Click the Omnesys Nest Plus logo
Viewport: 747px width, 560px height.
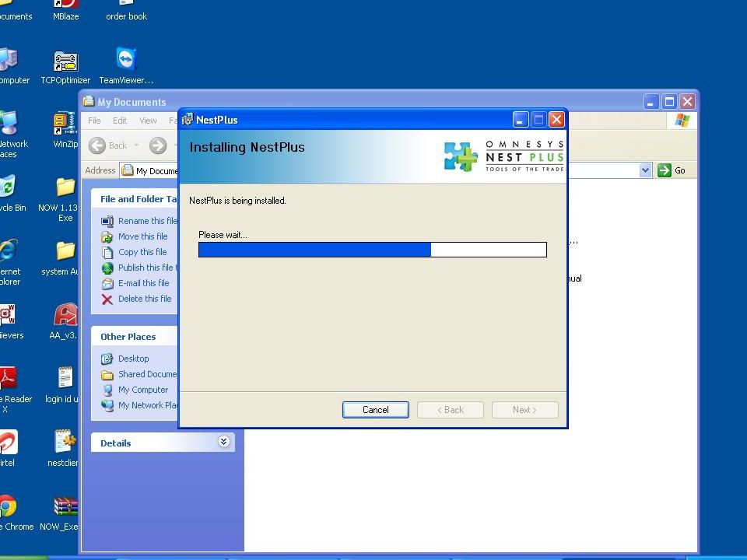(x=503, y=156)
